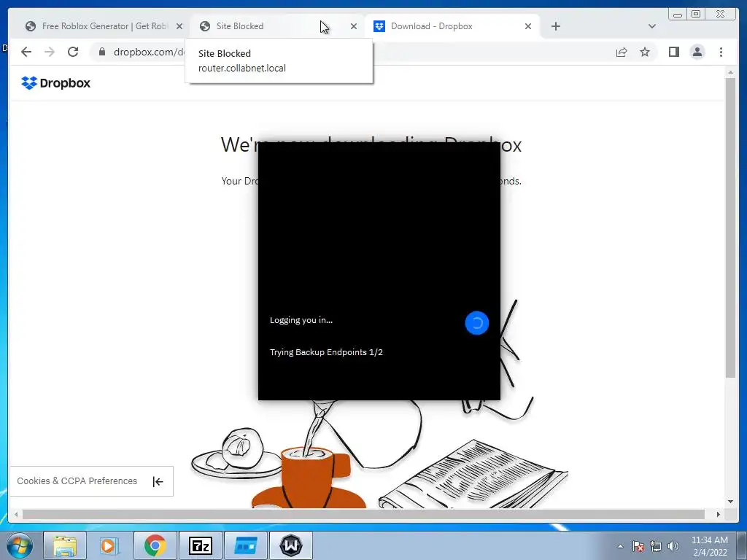747x560 pixels.
Task: Click the padlock site info icon
Action: (x=102, y=52)
